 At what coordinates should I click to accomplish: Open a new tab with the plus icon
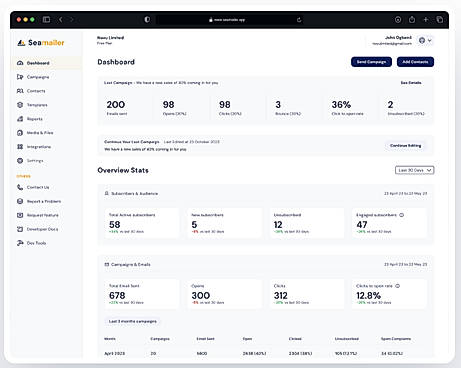[426, 20]
